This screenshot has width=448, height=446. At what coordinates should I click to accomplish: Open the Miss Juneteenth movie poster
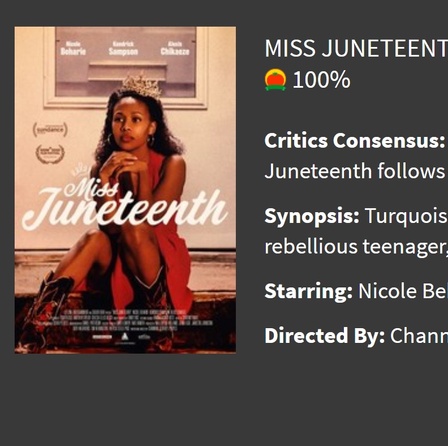(x=125, y=190)
